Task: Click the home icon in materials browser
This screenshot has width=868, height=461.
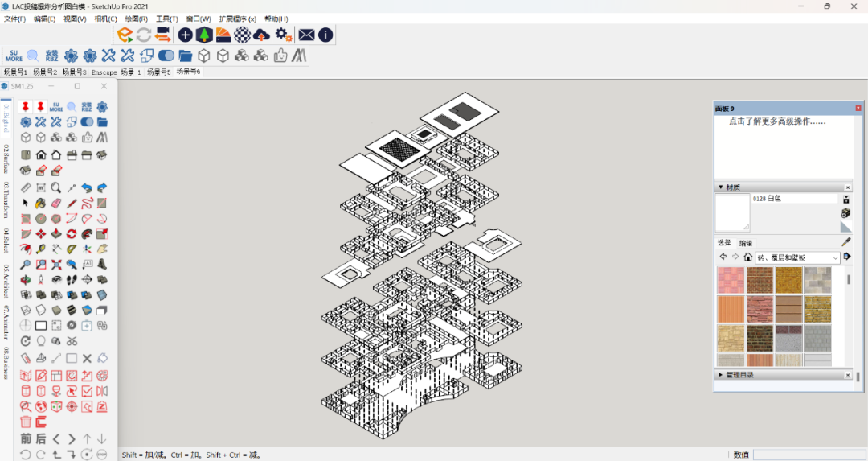Action: tap(748, 257)
